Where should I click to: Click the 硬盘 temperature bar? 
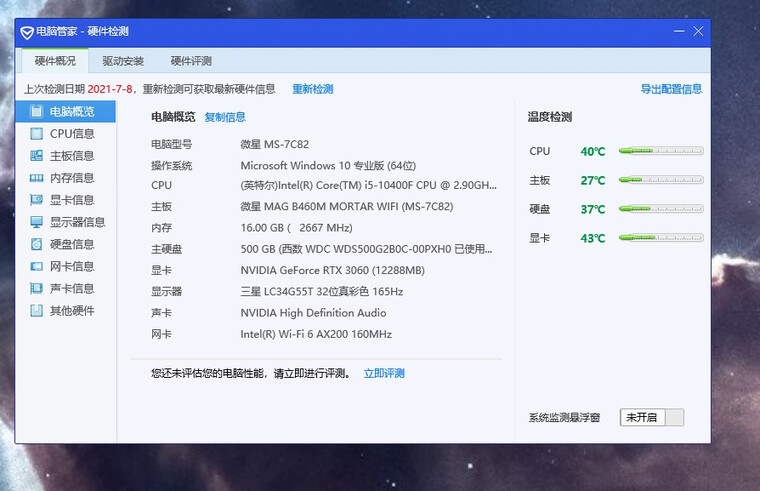(x=661, y=209)
